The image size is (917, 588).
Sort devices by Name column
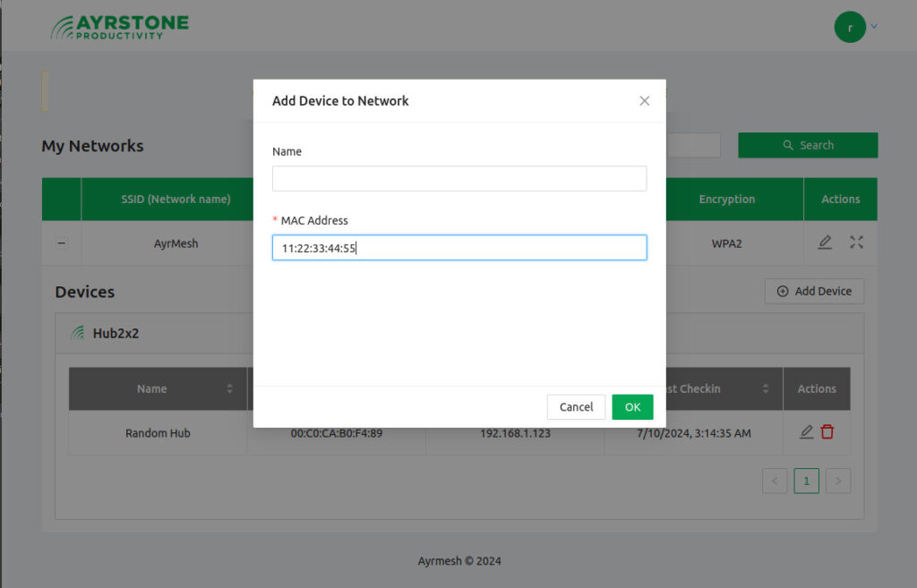[x=229, y=388]
